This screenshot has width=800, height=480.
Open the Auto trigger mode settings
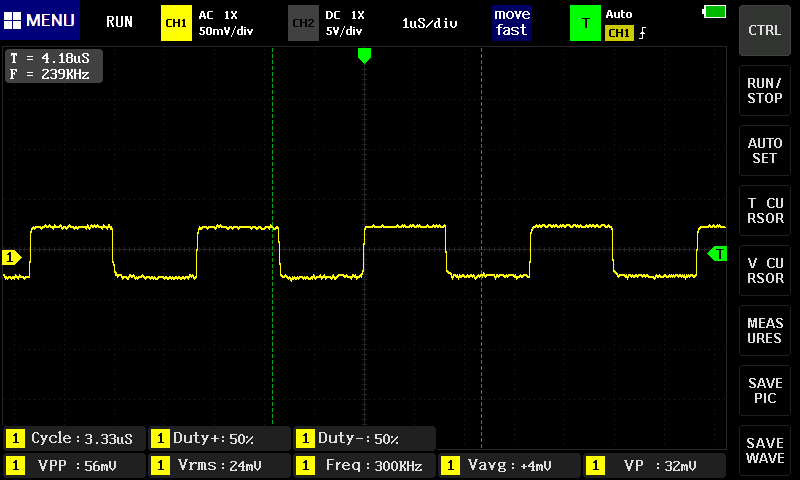(620, 15)
